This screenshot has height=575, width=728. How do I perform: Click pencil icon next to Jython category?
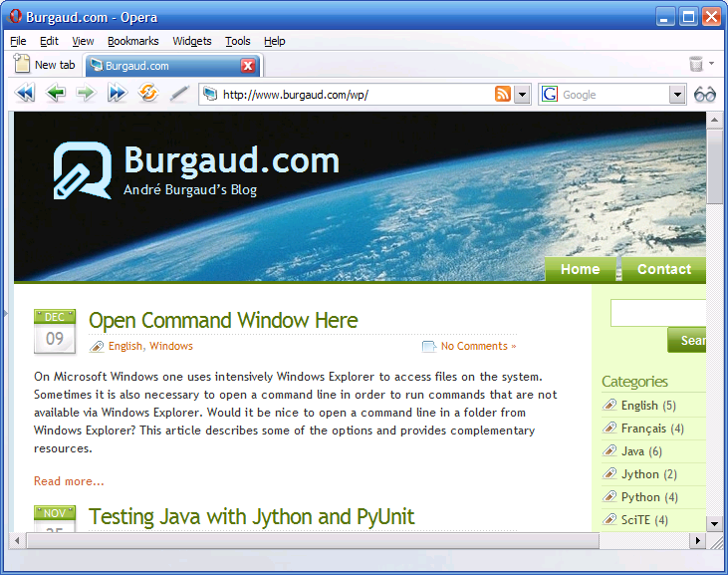point(609,473)
